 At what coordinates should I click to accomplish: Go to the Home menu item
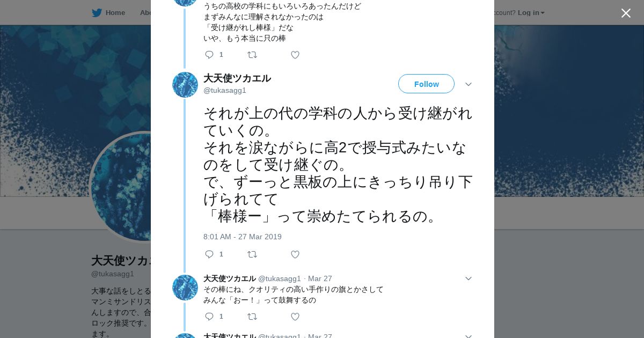tap(115, 12)
